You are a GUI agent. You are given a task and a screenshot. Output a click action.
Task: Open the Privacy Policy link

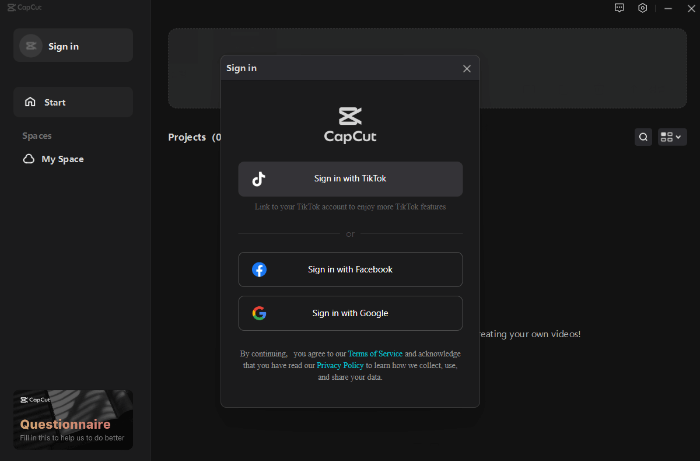[x=340, y=365]
